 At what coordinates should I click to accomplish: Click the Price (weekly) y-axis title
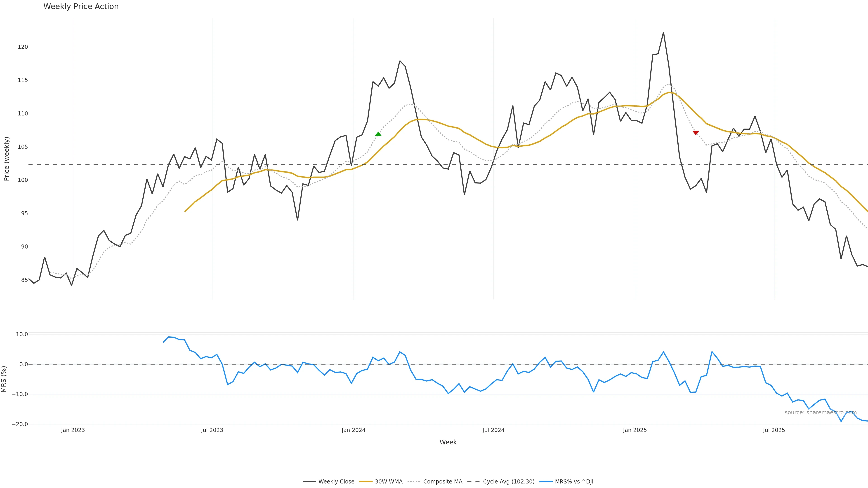click(x=6, y=159)
